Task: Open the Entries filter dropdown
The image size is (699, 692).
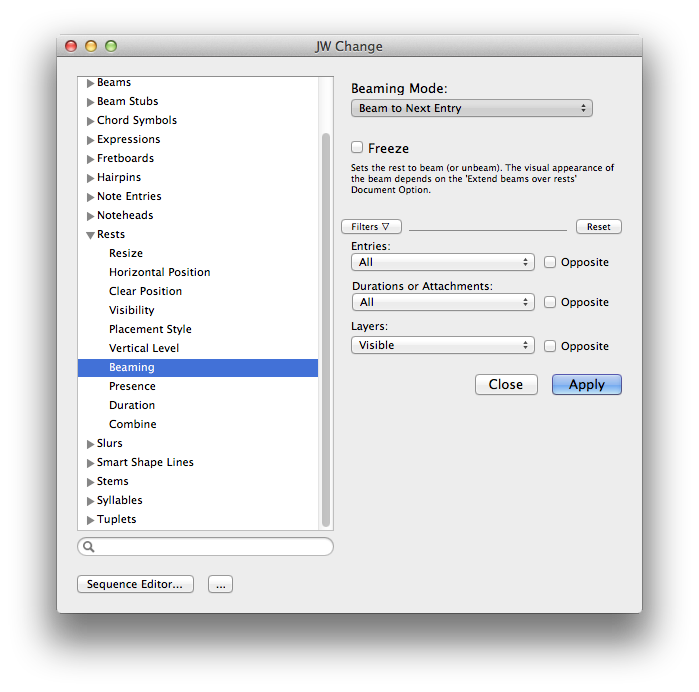Action: (443, 262)
